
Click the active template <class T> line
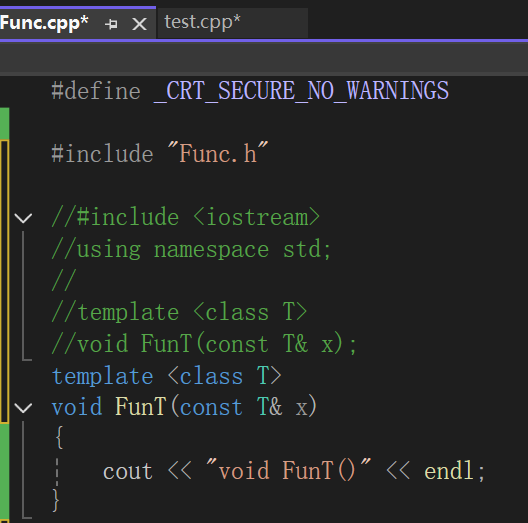tap(166, 376)
